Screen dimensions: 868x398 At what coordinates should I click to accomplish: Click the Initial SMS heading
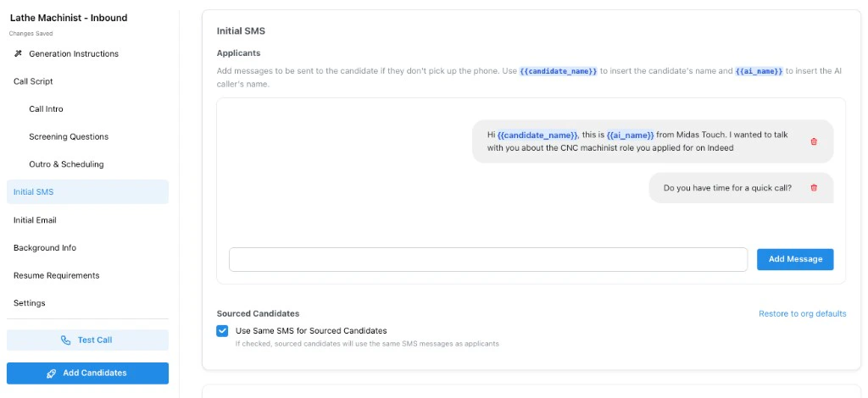click(x=241, y=31)
